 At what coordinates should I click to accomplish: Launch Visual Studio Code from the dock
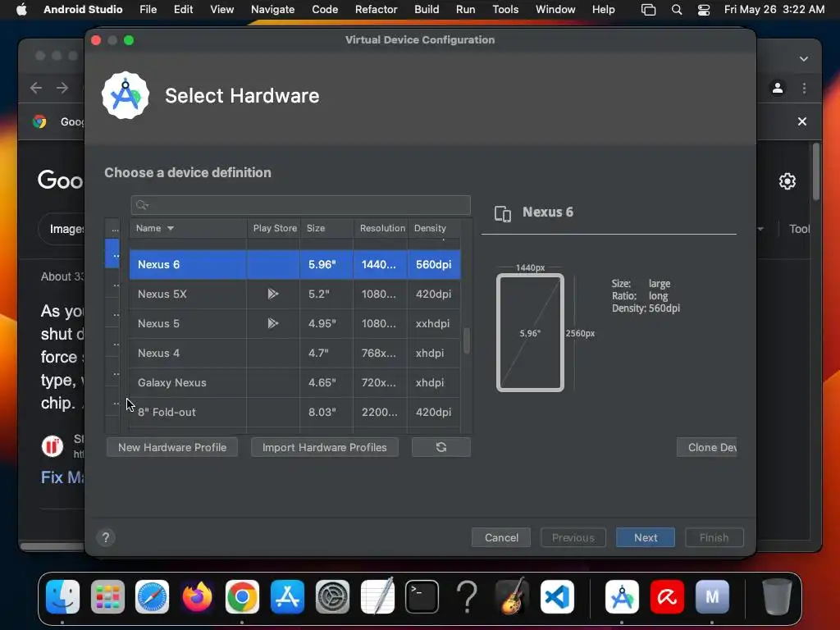tap(557, 596)
